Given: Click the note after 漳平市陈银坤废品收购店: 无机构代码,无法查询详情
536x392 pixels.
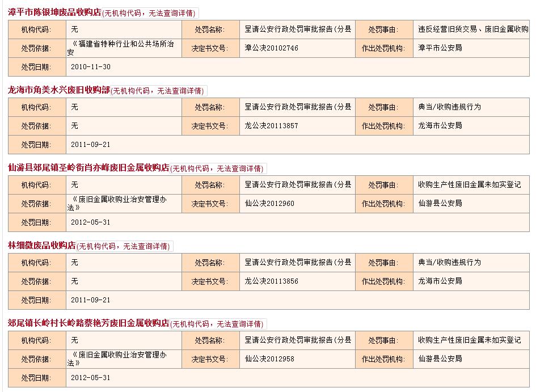Looking at the screenshot, I should pyautogui.click(x=150, y=13).
